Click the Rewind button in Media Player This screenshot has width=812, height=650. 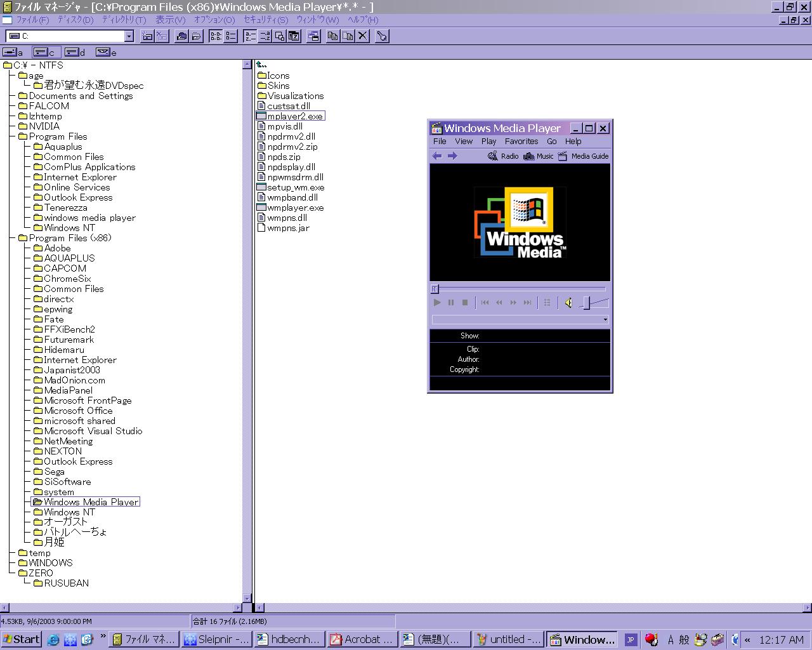[x=499, y=303]
